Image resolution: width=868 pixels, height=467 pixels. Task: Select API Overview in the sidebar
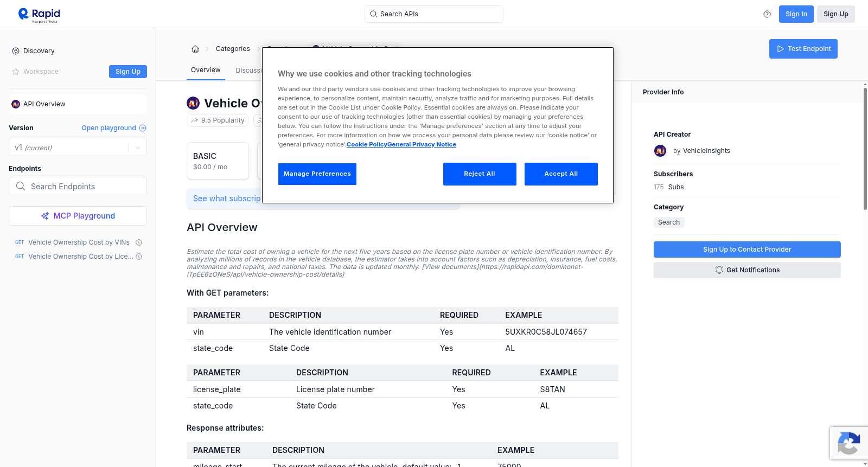(78, 104)
